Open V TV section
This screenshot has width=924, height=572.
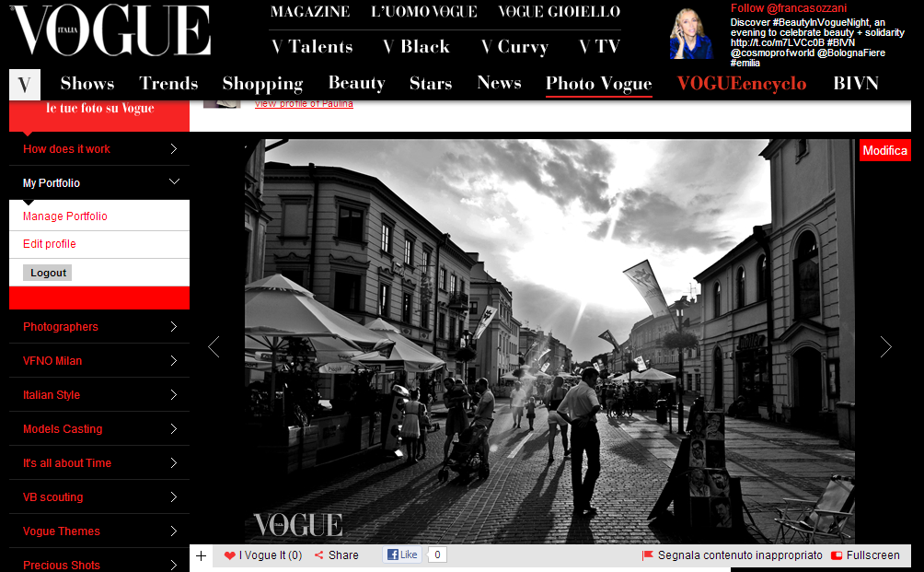pos(600,47)
